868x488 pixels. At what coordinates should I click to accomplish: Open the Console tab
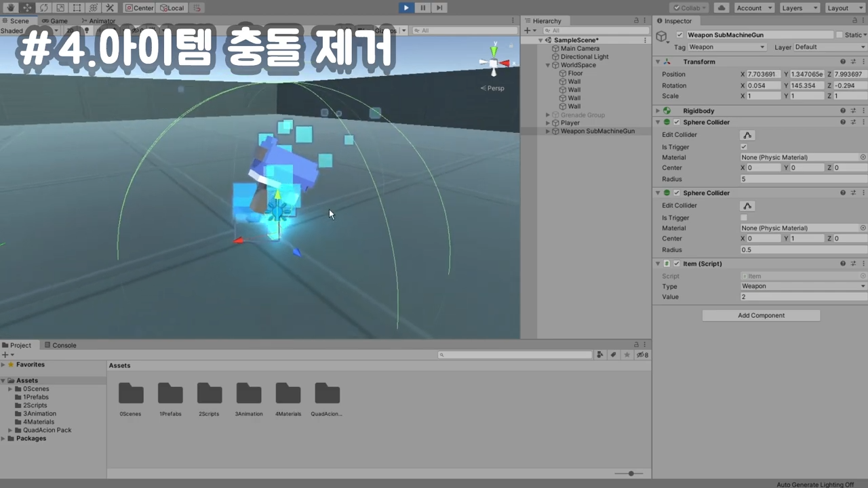(60, 345)
